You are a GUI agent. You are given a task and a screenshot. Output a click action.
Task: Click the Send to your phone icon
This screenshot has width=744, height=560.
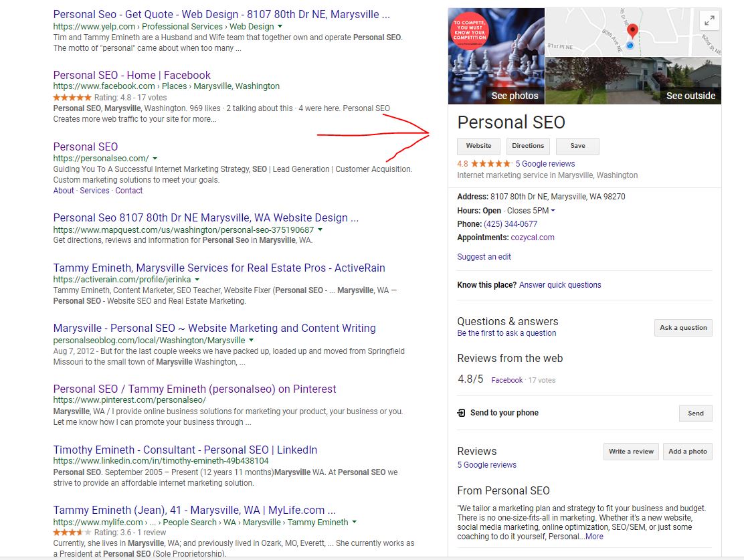pyautogui.click(x=461, y=413)
